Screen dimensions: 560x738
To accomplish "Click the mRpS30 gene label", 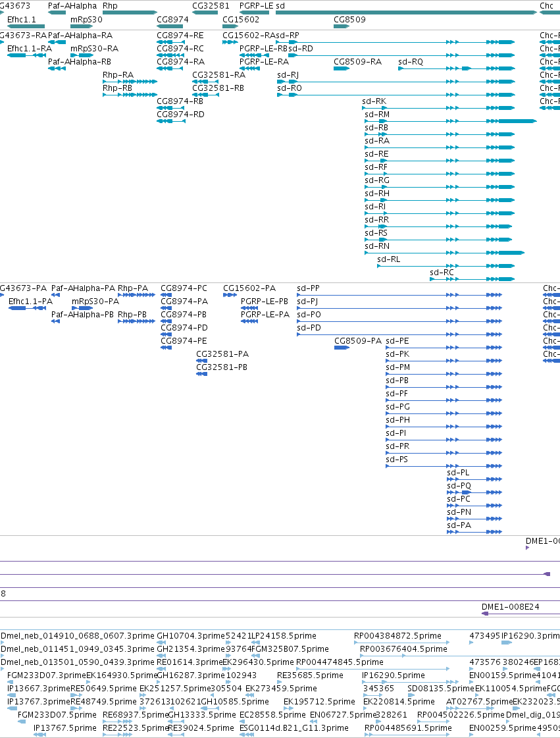I will pyautogui.click(x=86, y=19).
